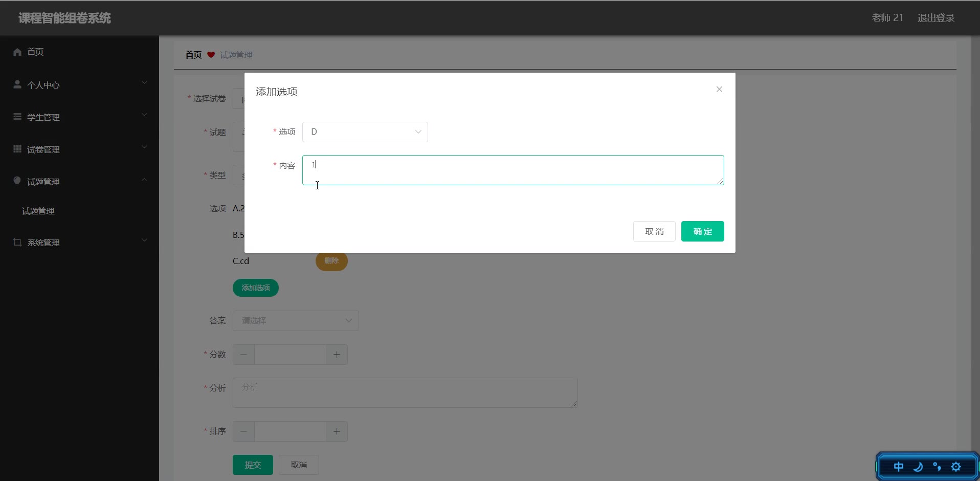Confirm with the 确定 button
Image resolution: width=980 pixels, height=481 pixels.
[702, 231]
